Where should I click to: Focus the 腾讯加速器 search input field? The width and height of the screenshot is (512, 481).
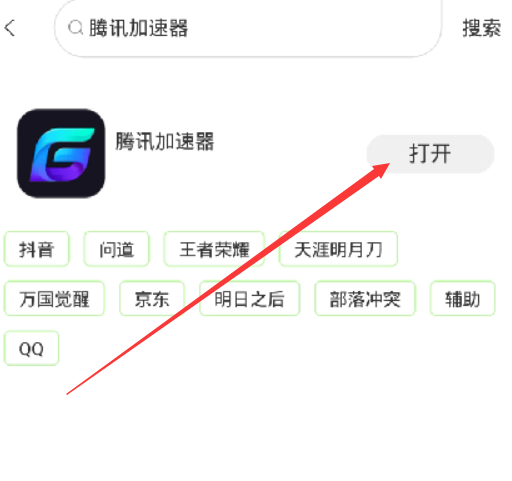248,28
